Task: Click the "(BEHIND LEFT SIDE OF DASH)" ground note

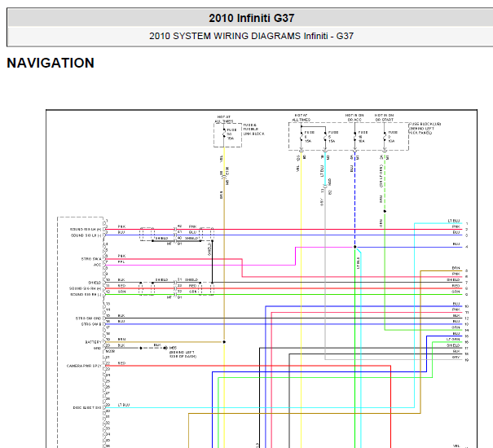Action: coord(183,354)
